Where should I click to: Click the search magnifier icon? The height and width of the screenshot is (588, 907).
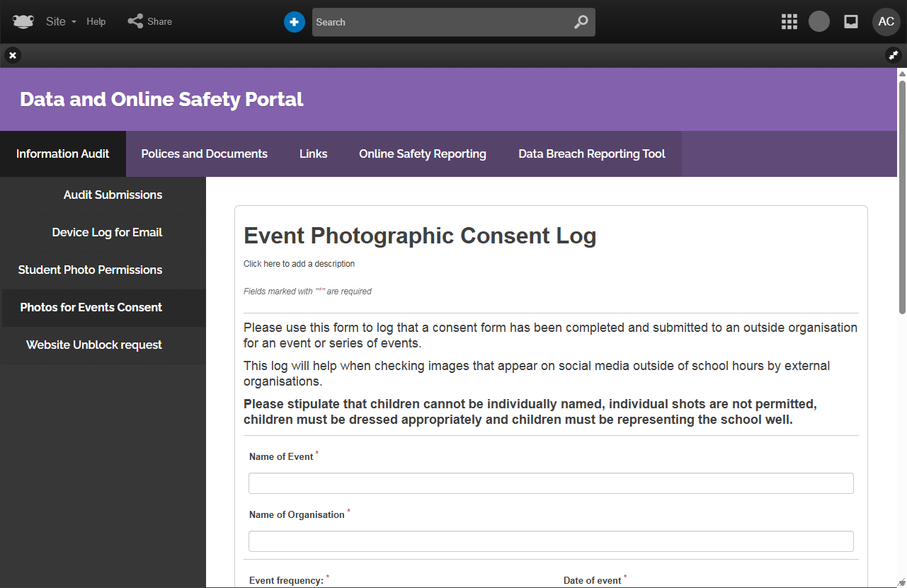581,22
